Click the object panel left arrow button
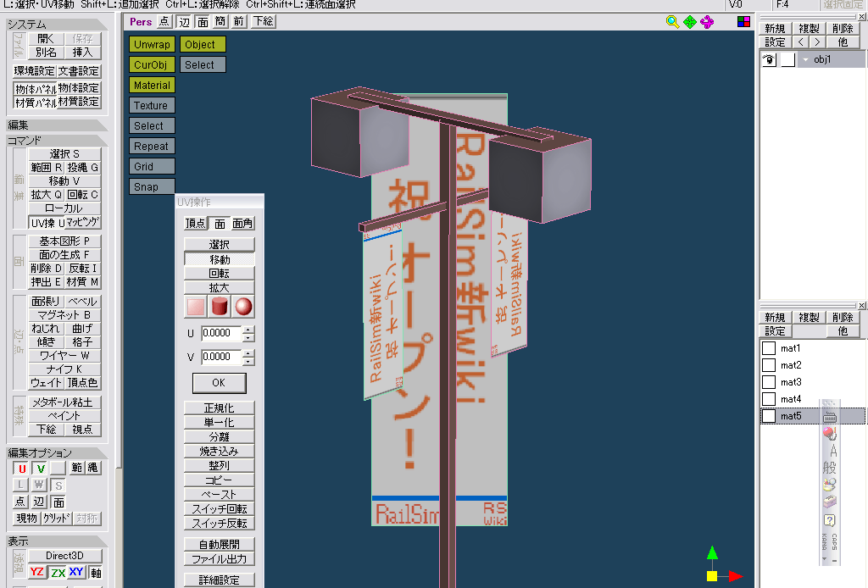This screenshot has width=868, height=588. tap(801, 42)
